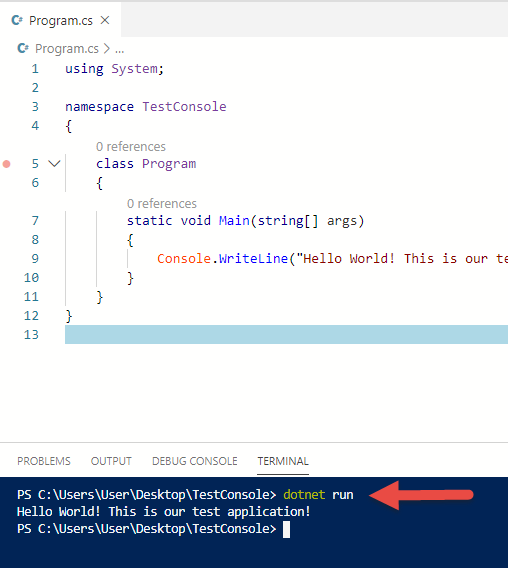Screen dimensions: 508x568
Task: Click the red arrow pointing at dotnet run
Action: coord(421,495)
